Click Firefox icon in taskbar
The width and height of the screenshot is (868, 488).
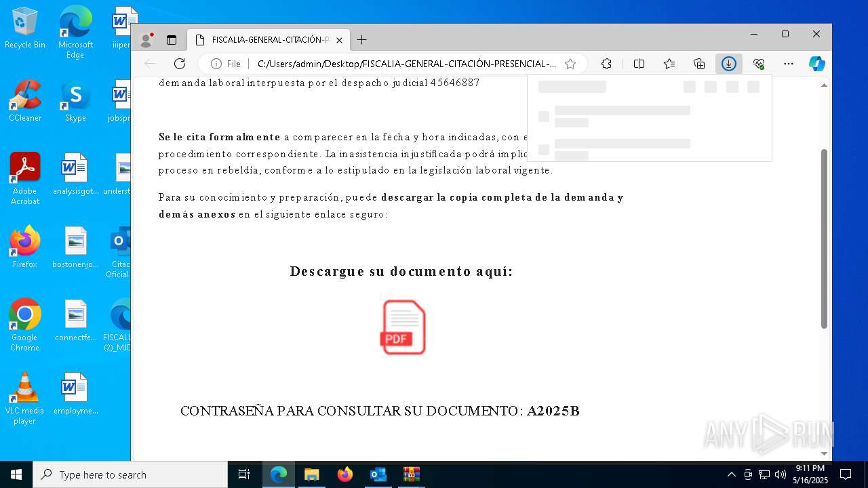pyautogui.click(x=345, y=474)
